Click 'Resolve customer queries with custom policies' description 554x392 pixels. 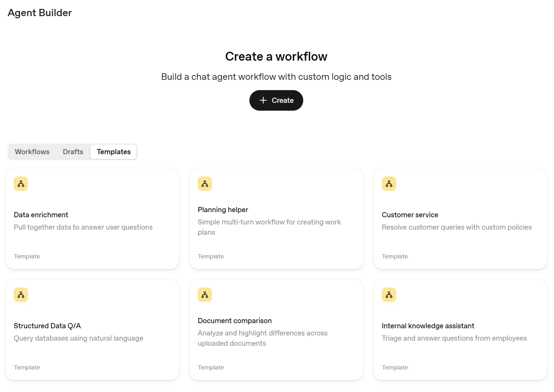457,227
